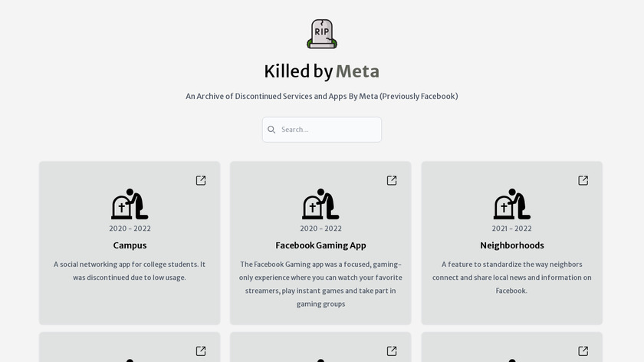This screenshot has width=644, height=362.
Task: Select the Facebook Gaming App title
Action: point(320,245)
